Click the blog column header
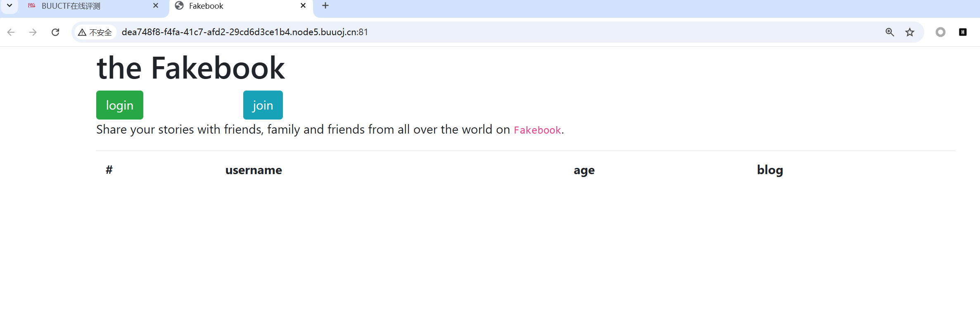Viewport: 980px width, 323px height. 770,170
